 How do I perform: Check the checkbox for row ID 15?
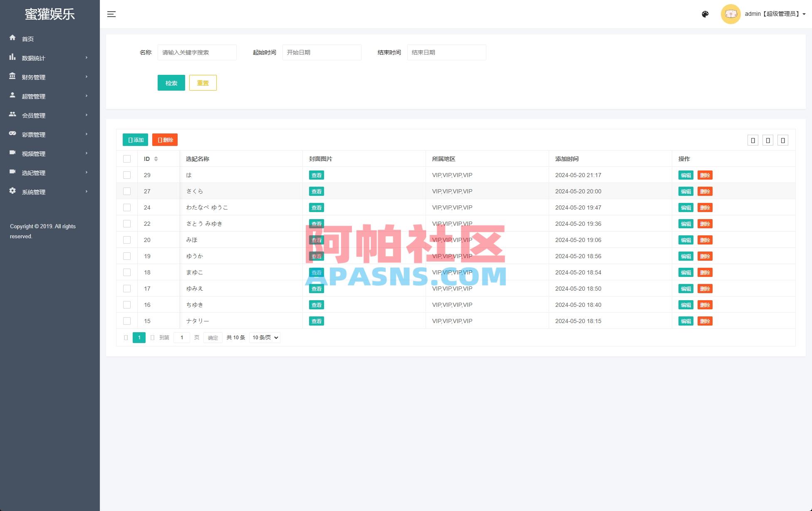[x=127, y=321]
